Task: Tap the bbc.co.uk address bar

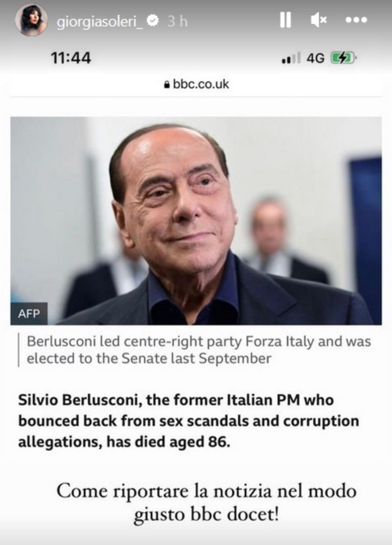Action: tap(201, 84)
